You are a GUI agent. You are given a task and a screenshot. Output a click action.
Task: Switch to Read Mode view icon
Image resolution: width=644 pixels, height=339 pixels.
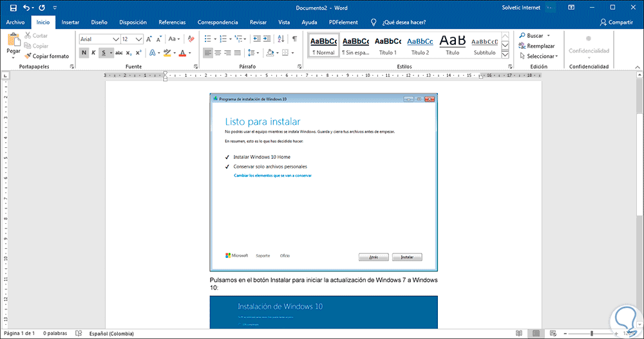click(x=519, y=334)
